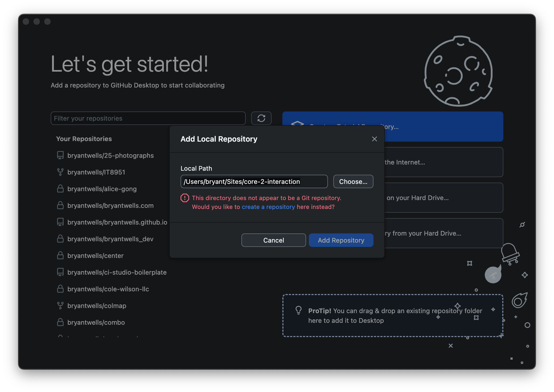Click the red error warning icon
554x392 pixels.
tap(185, 198)
